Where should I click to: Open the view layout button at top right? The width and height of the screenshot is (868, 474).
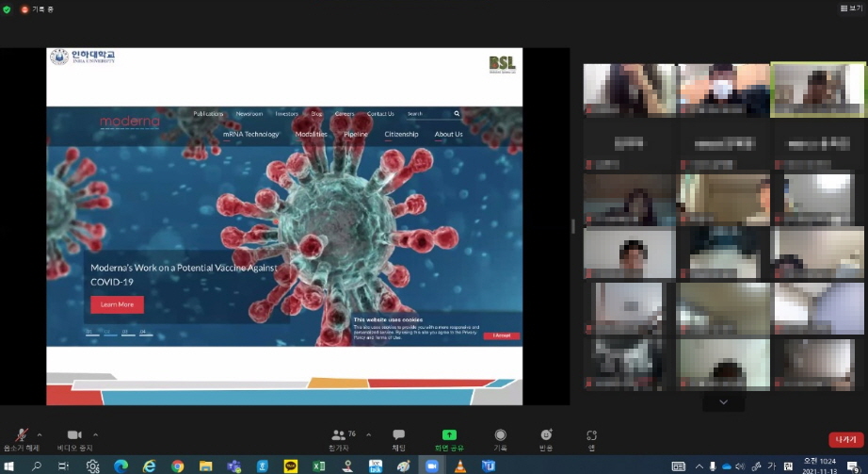pyautogui.click(x=851, y=8)
